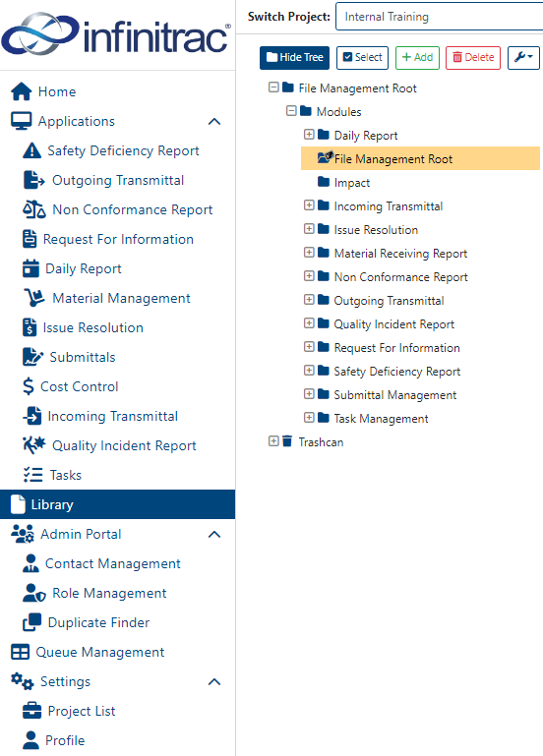The height and width of the screenshot is (756, 543).
Task: Expand the Daily Report folder in tree
Action: coord(309,134)
